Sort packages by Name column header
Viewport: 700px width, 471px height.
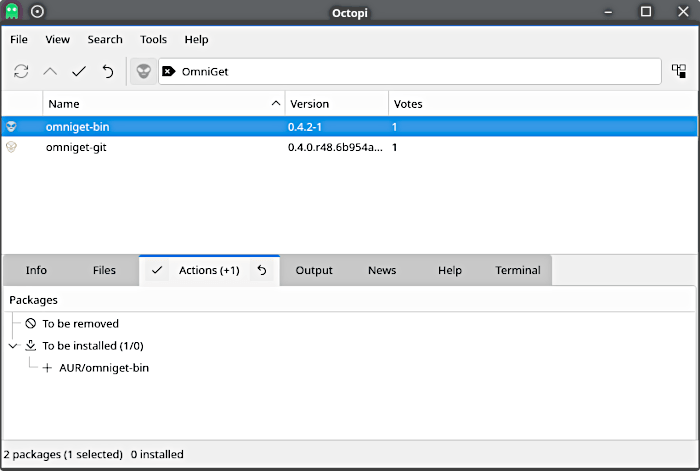click(164, 104)
